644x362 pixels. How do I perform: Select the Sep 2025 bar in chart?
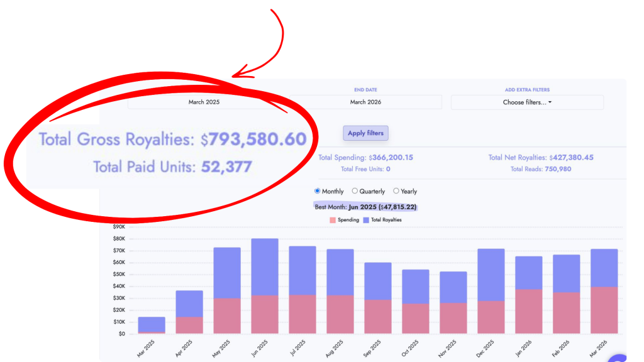click(377, 299)
